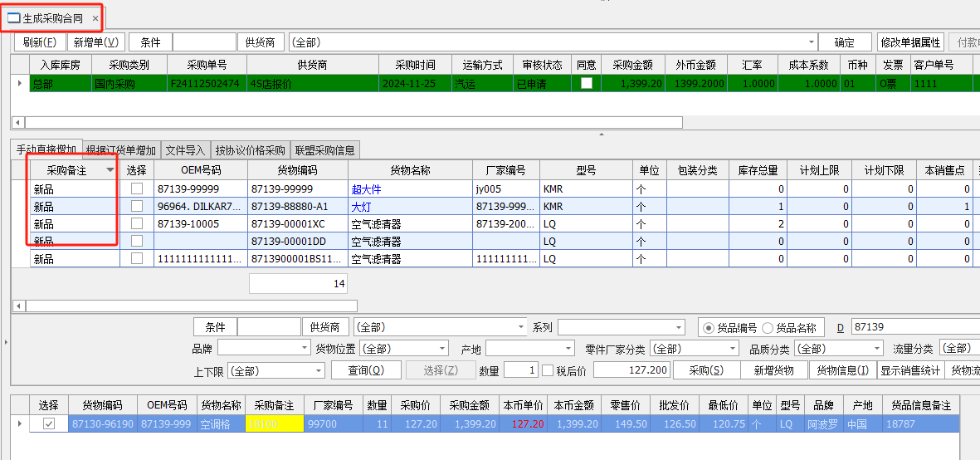
Task: Select the 货品编号 radio button
Action: [x=708, y=327]
